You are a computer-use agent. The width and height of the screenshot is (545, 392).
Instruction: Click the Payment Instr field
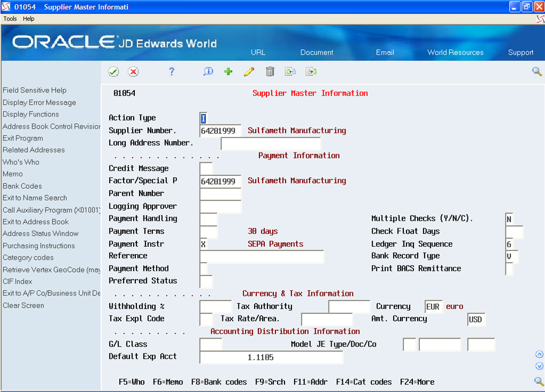(204, 244)
